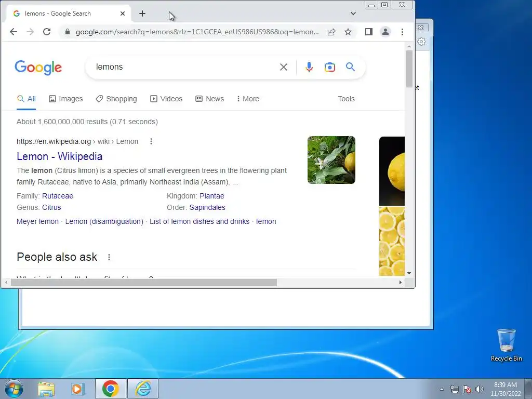Launch Windows Media Player from taskbar
The width and height of the screenshot is (532, 399).
pos(78,389)
